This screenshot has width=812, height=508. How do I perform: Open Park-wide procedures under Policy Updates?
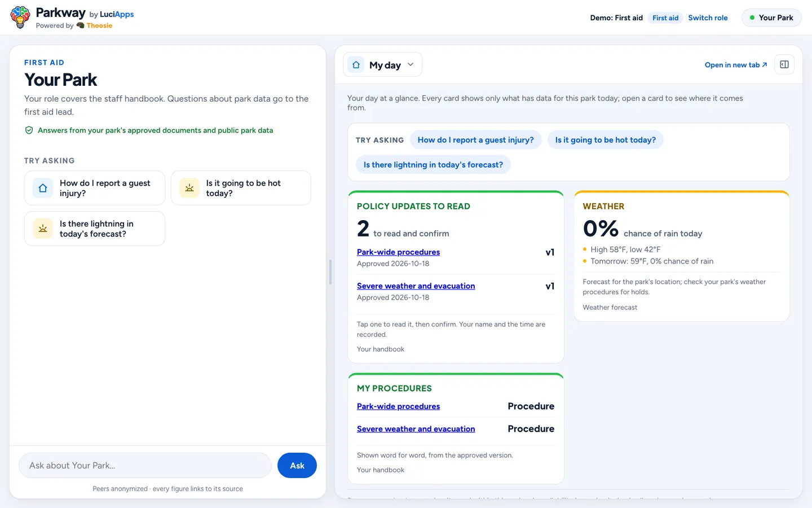point(398,252)
